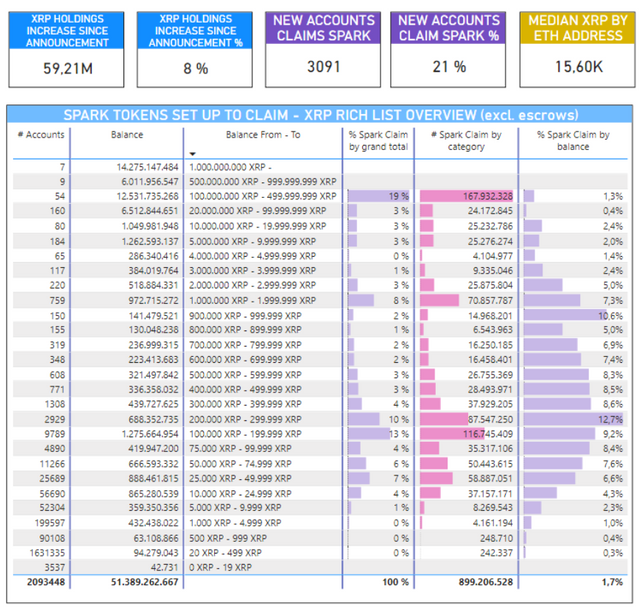Click the '# Accounts' column header
Viewport: 640px width, 609px height.
[41, 135]
